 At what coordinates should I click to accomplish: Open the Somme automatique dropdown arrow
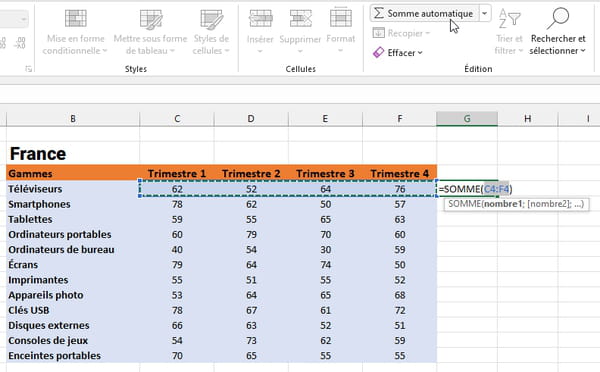point(484,13)
